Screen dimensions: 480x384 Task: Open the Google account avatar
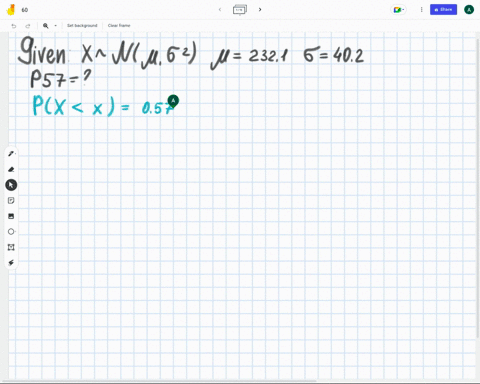point(469,10)
